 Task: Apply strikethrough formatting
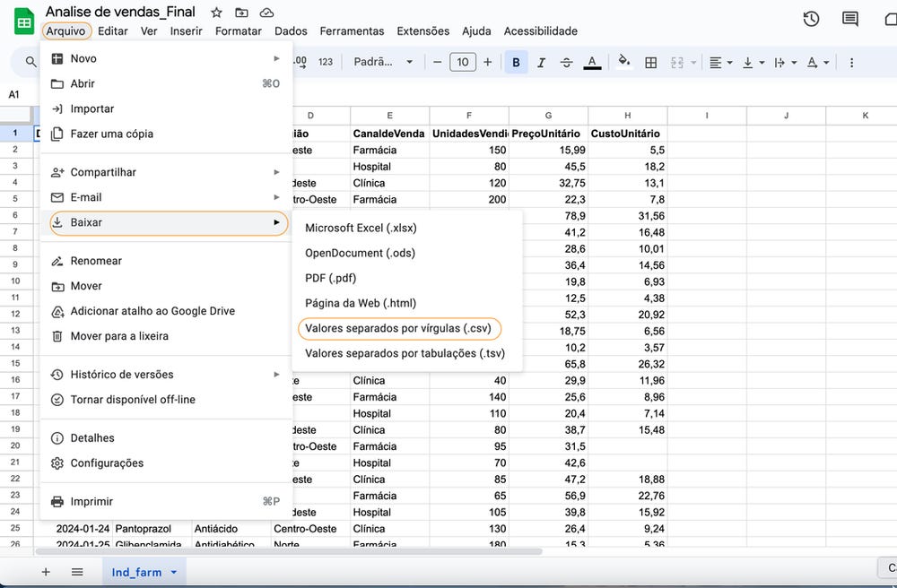[567, 62]
